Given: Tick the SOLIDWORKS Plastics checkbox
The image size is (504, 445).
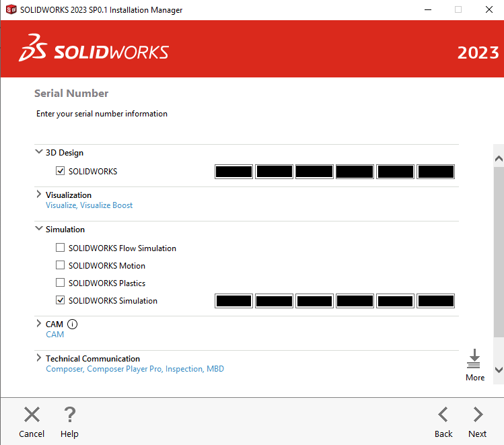Looking at the screenshot, I should coord(61,283).
